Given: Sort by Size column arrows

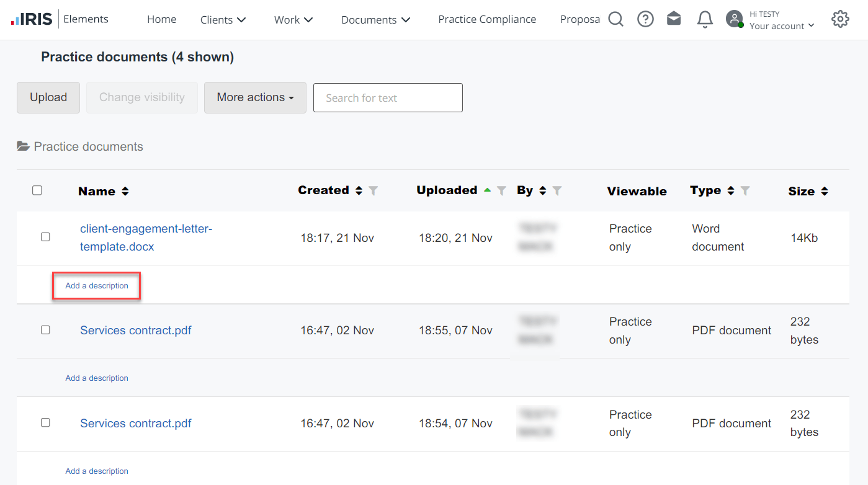Looking at the screenshot, I should (825, 192).
